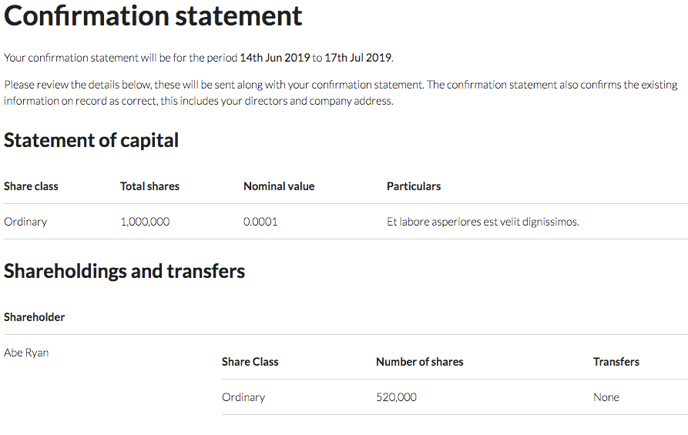Select the start date 14th Jun 2019
Viewport: 688px width, 435px height.
(275, 58)
